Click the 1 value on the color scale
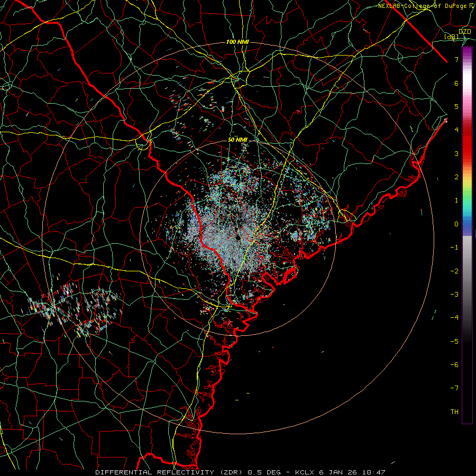 pos(456,200)
